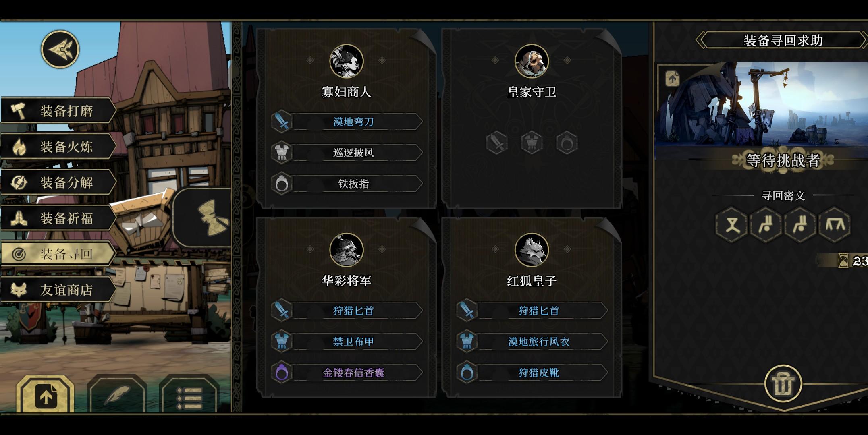Select the first retrieval rune glyph
The image size is (868, 435).
tap(731, 225)
